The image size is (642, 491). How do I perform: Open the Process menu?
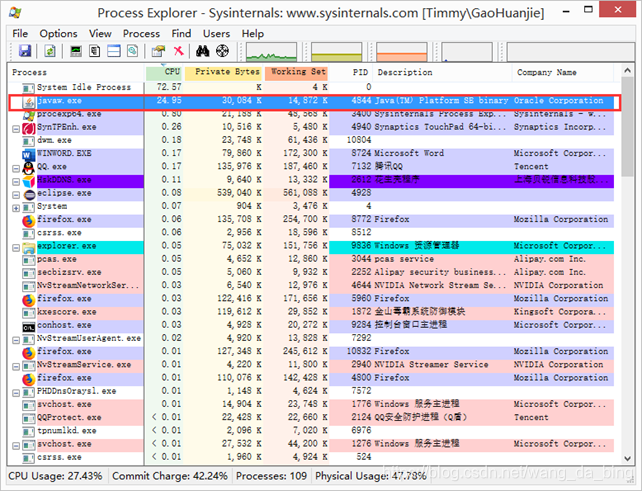(x=141, y=34)
